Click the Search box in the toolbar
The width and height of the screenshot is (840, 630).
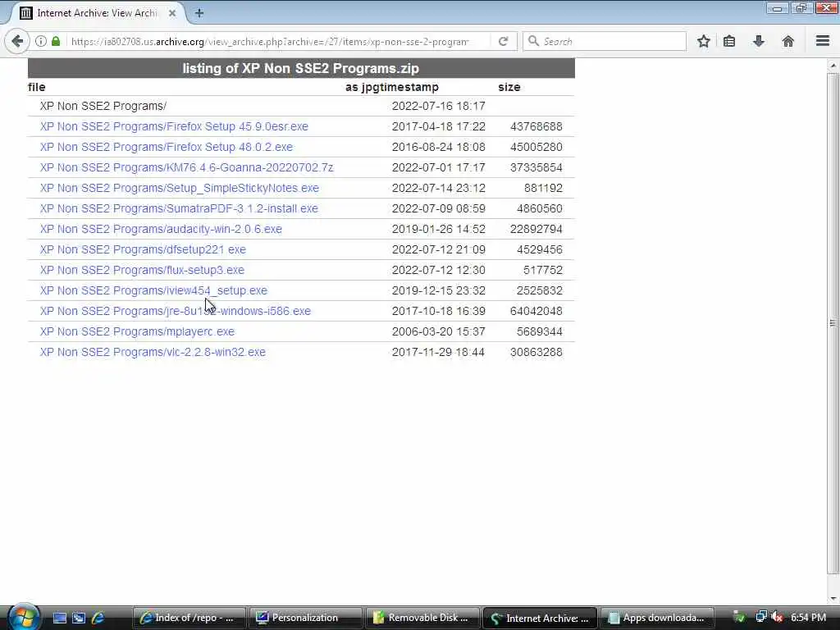[x=605, y=41]
